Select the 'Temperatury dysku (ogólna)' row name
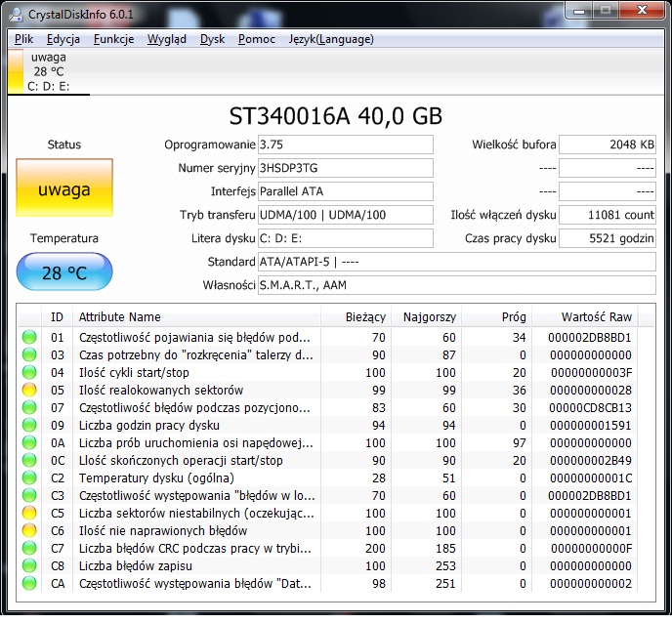The width and height of the screenshot is (672, 623). (156, 478)
